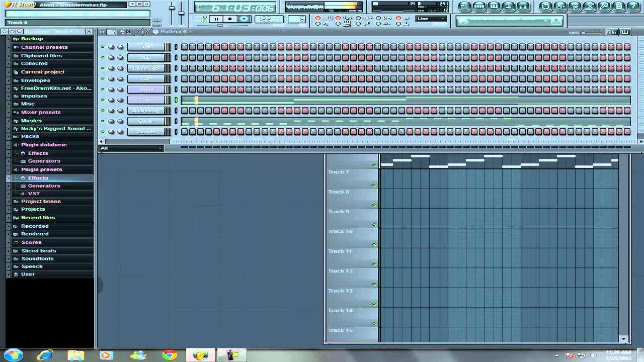Screen dimensions: 644x362
Task: Mute the Kick channel via green LED
Action: click(x=103, y=47)
